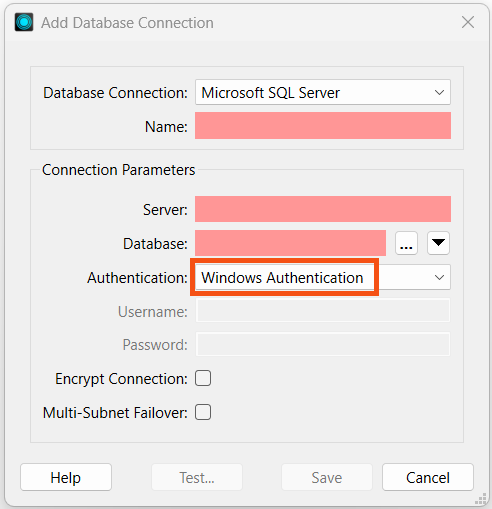Click the Password field

323,344
